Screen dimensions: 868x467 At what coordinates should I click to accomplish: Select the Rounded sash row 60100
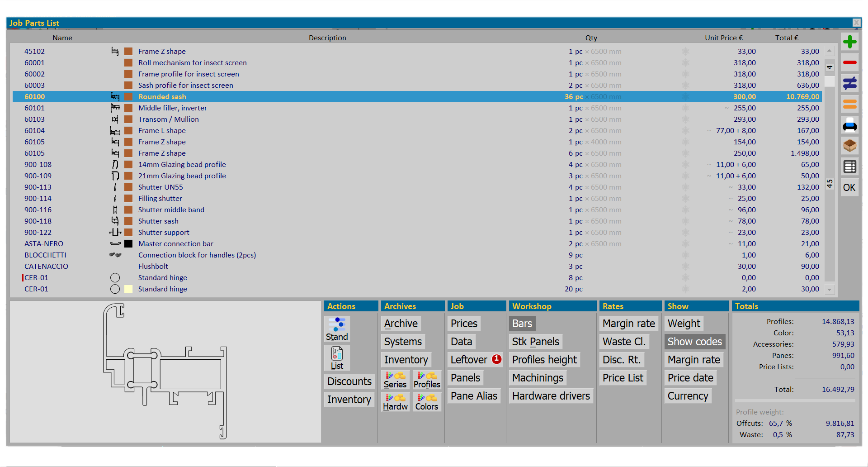[162, 97]
